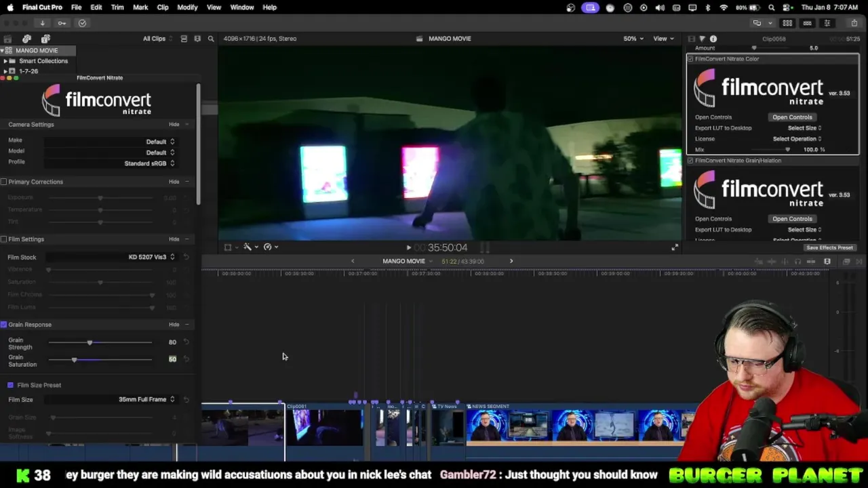The image size is (868, 488).
Task: Toggle the clip appearance filmstrip icon
Action: (x=184, y=39)
